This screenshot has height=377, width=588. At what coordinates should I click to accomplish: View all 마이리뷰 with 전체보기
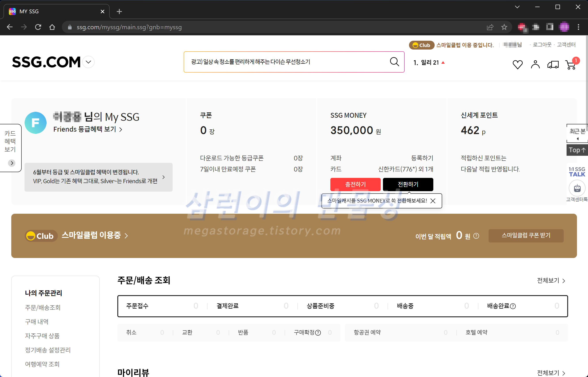(x=551, y=373)
